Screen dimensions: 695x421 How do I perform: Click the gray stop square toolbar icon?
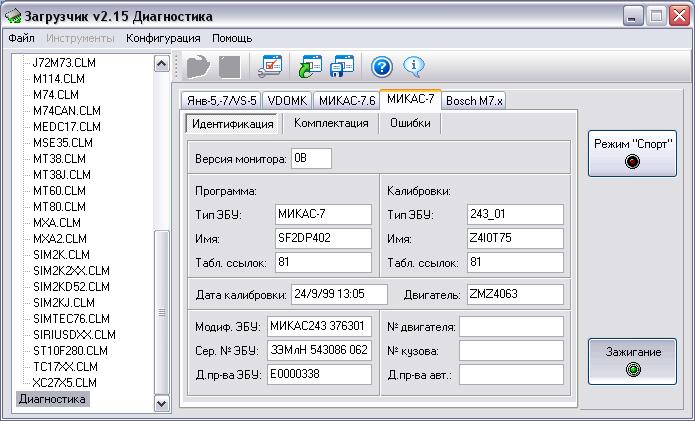point(229,66)
